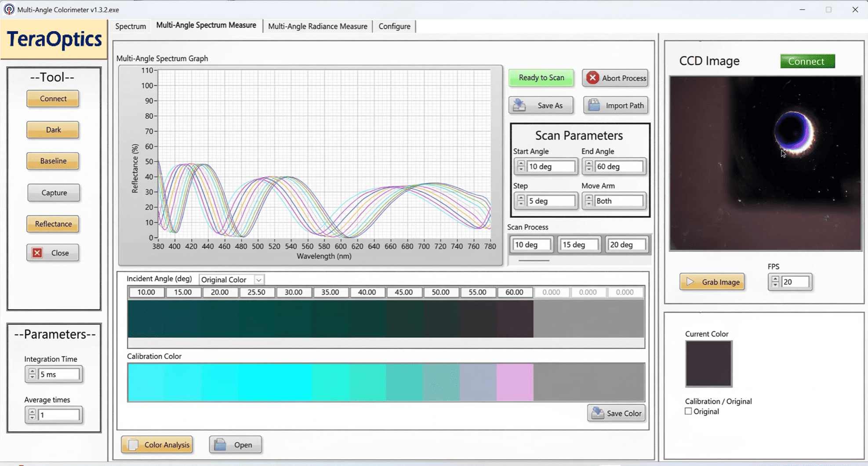Switch to Multi-Angle Radiance Measure tab
Screen dimensions: 868x466
click(x=317, y=26)
